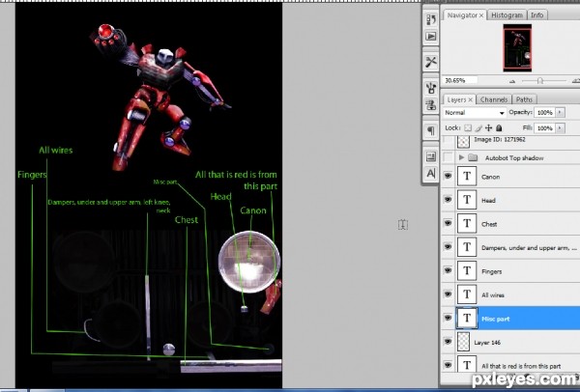Hide the Head text layer
The height and width of the screenshot is (392, 580).
tap(448, 200)
